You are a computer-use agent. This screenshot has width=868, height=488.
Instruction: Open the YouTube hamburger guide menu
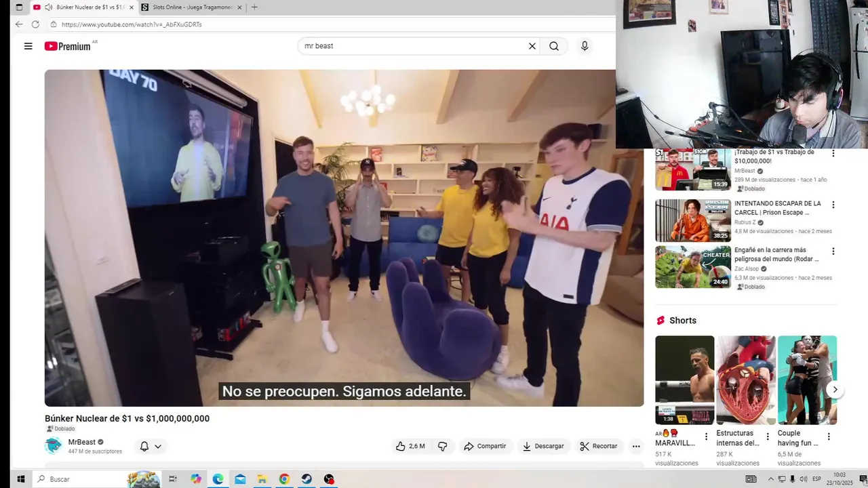point(28,46)
